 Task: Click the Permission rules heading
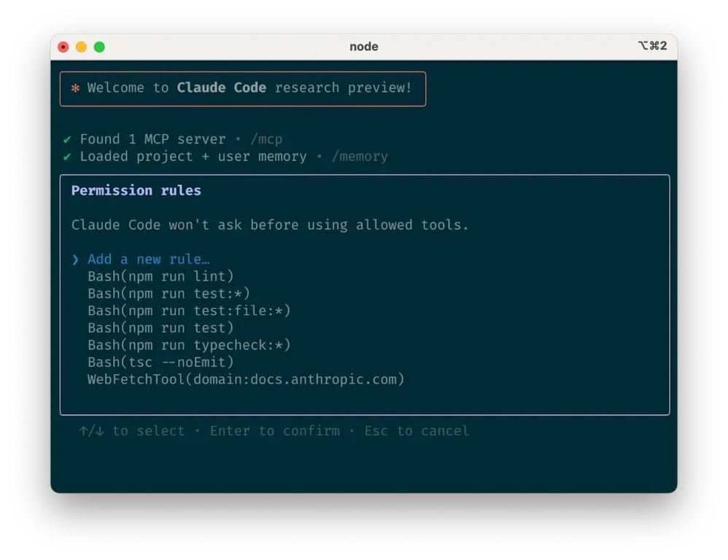(x=136, y=191)
